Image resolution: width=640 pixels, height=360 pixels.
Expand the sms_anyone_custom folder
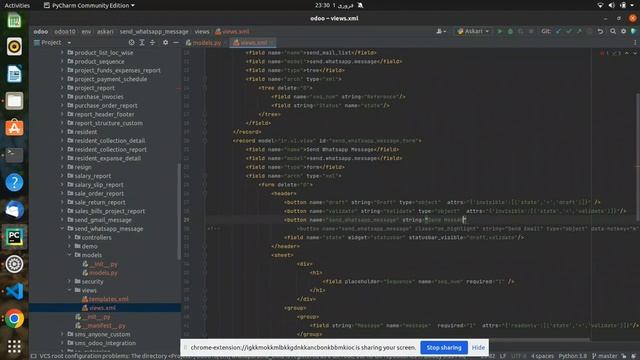(62, 334)
